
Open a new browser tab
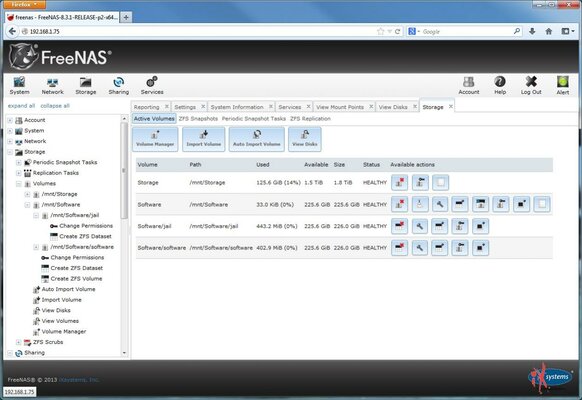(x=126, y=17)
